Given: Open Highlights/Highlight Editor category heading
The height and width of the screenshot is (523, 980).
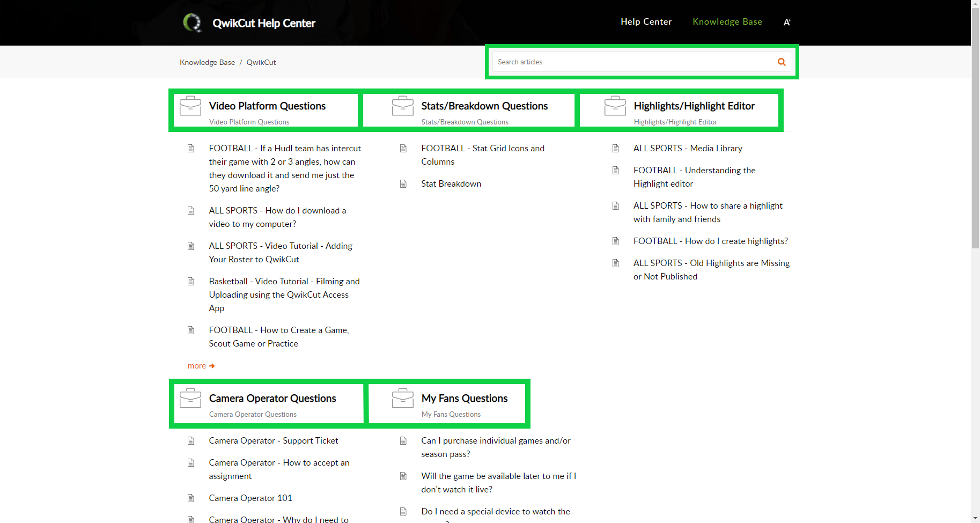Looking at the screenshot, I should [694, 106].
